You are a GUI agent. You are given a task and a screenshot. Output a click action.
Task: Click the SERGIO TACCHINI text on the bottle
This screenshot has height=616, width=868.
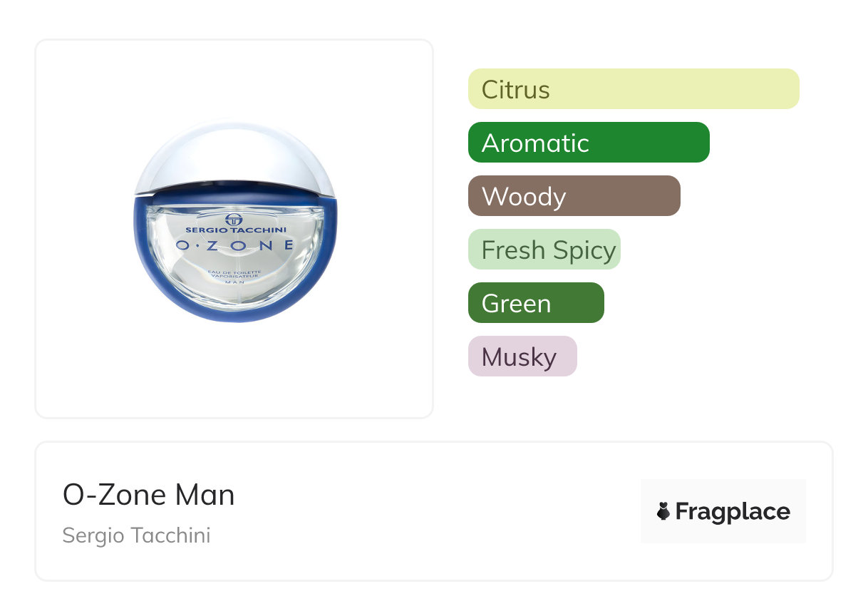coord(234,230)
